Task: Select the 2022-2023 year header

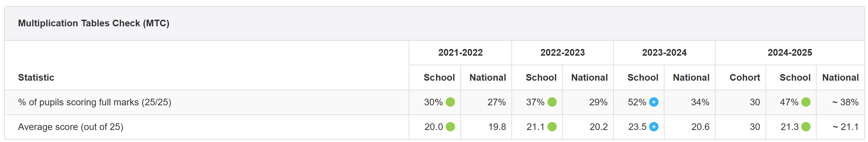Action: click(x=562, y=52)
